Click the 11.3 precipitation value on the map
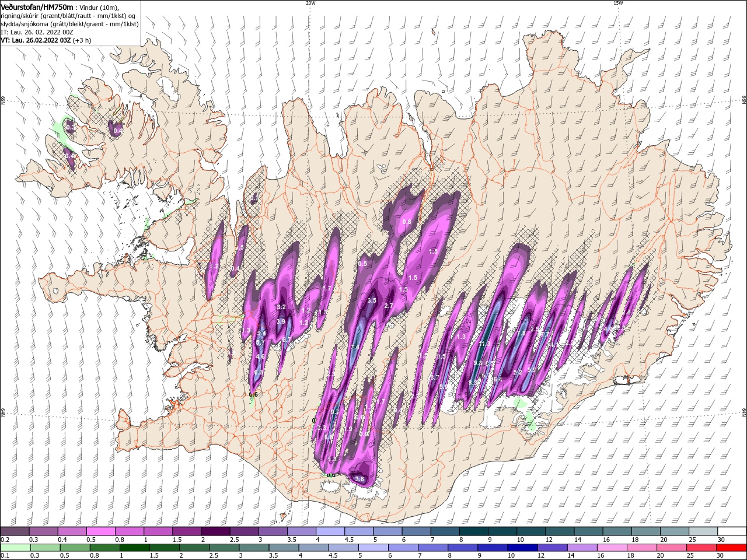The width and height of the screenshot is (747, 560). pos(484,344)
